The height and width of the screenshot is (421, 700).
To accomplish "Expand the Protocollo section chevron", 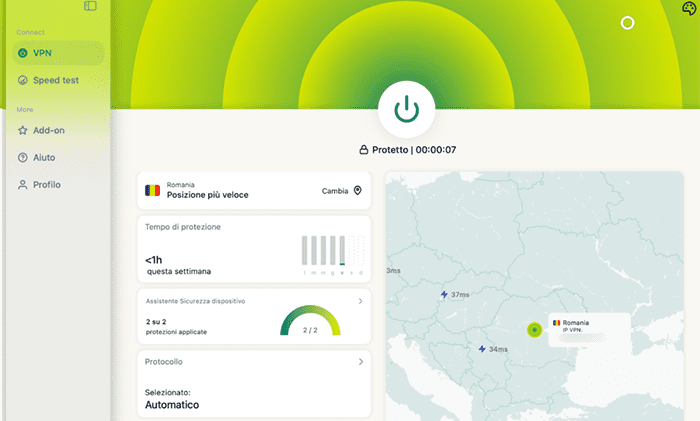I will [360, 362].
